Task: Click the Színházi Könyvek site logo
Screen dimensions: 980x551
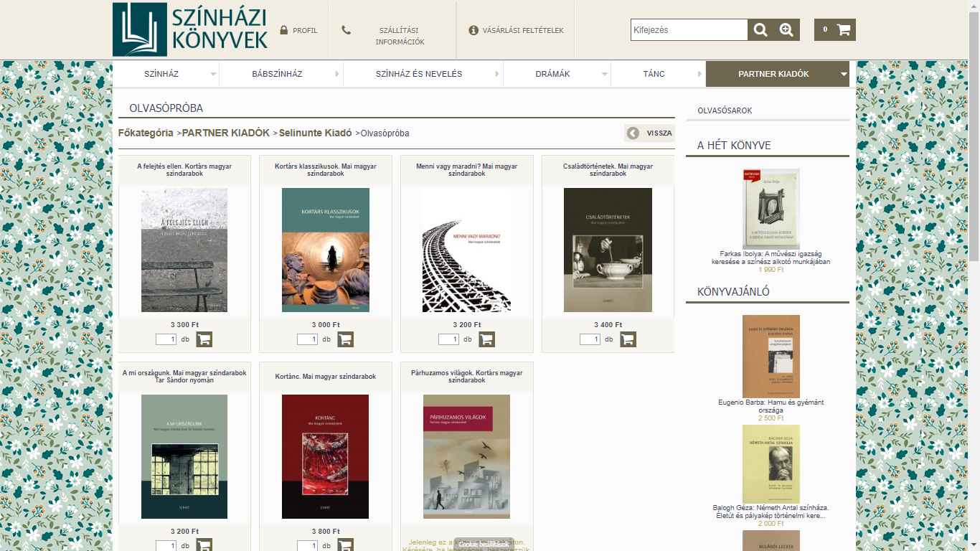Action: 190,29
